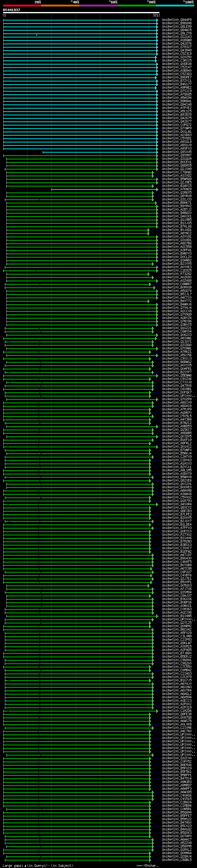Click the subject label UniRef100_C0PQ72

pos(177,125)
